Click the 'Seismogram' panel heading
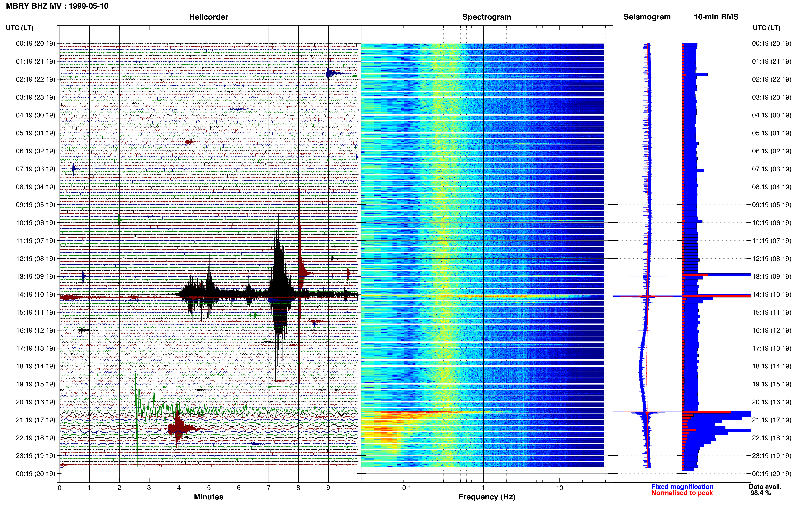This screenshot has width=812, height=508. (647, 17)
